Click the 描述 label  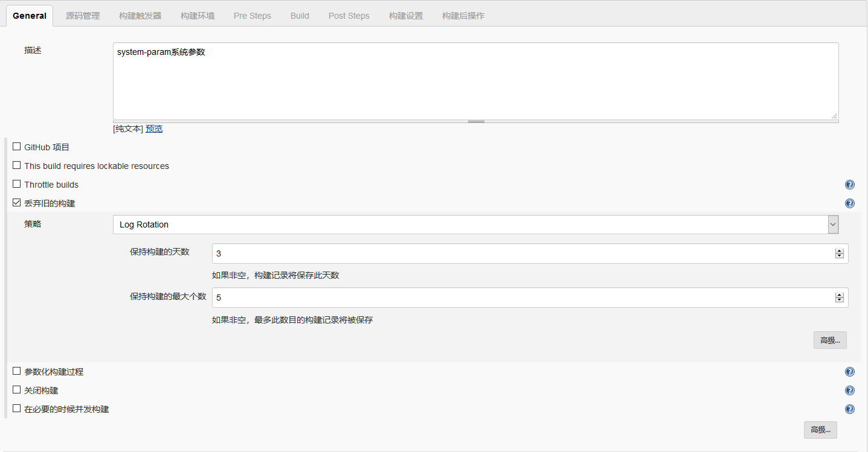(x=33, y=50)
